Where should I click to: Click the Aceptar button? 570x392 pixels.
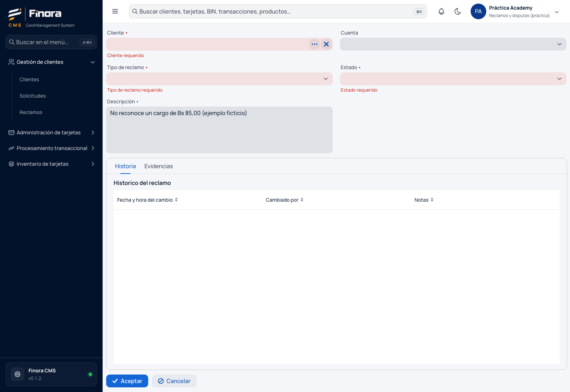pos(127,381)
